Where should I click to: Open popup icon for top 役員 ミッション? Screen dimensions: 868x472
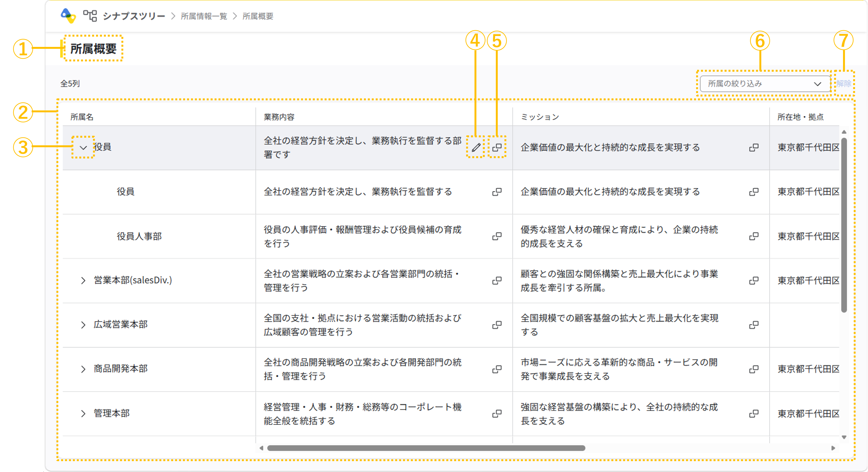[x=754, y=147]
